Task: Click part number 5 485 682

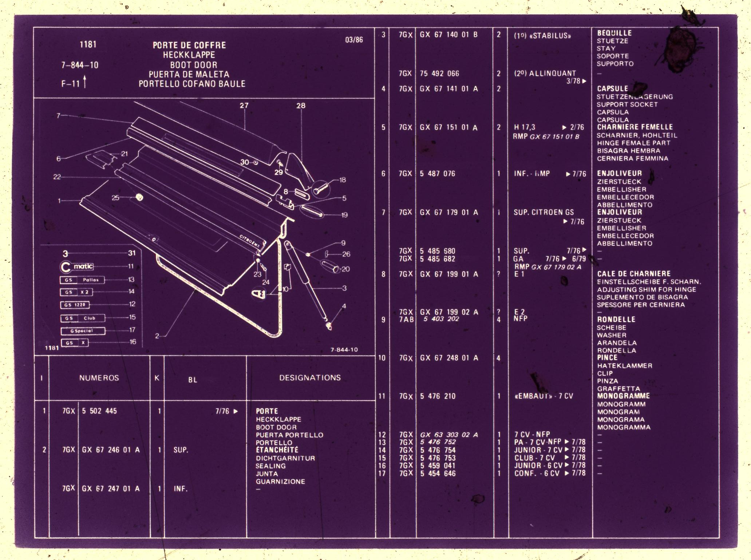Action: pos(437,259)
